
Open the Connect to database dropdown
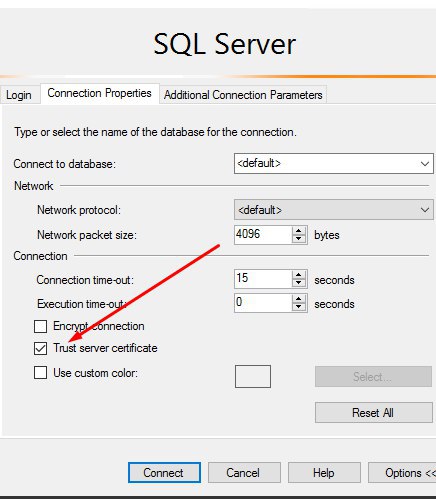(334, 163)
